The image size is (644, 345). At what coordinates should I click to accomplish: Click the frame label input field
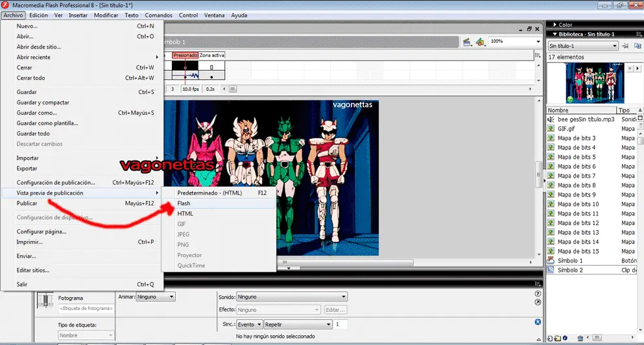pyautogui.click(x=86, y=308)
